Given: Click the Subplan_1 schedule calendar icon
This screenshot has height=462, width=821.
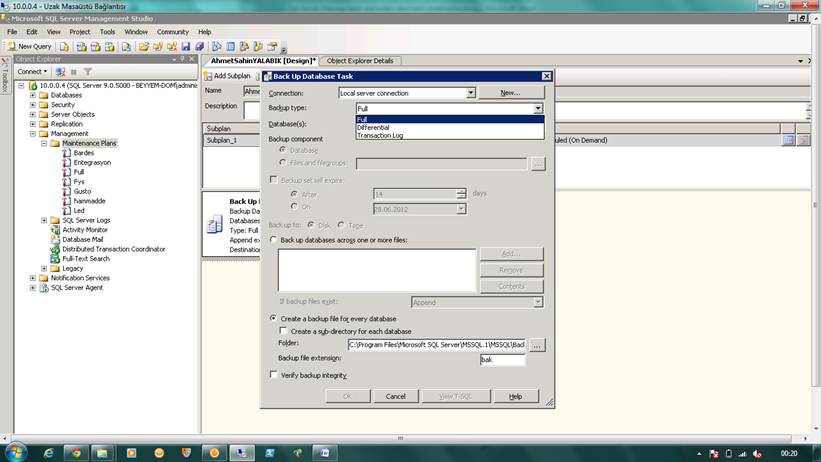Looking at the screenshot, I should pyautogui.click(x=788, y=140).
